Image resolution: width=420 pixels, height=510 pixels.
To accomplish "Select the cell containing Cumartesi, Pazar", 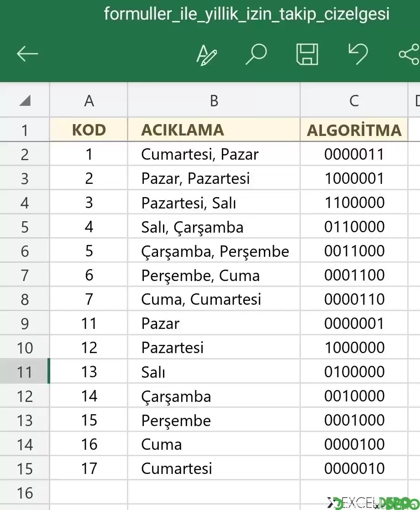I will 214,154.
